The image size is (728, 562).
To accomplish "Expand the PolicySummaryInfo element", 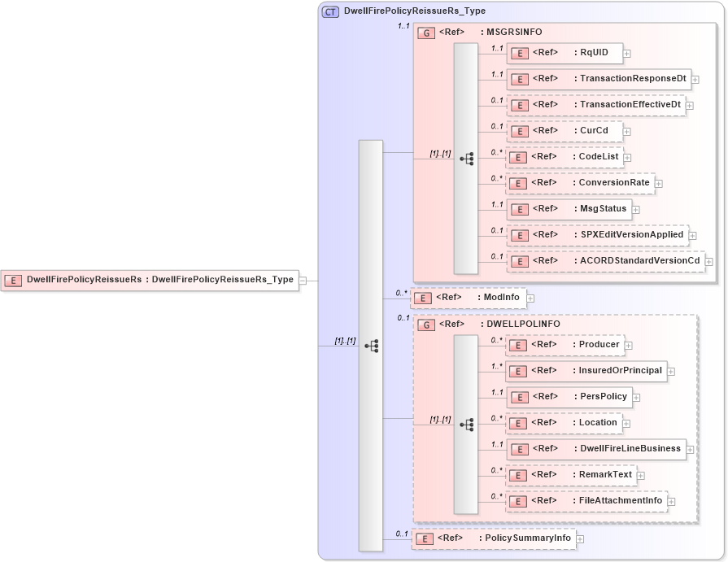I will coord(579,538).
